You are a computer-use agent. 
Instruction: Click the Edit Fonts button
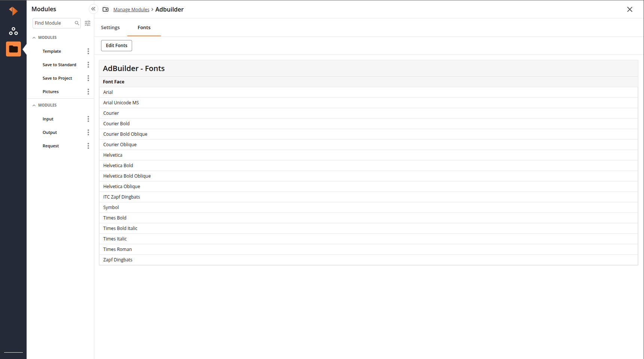pyautogui.click(x=116, y=46)
